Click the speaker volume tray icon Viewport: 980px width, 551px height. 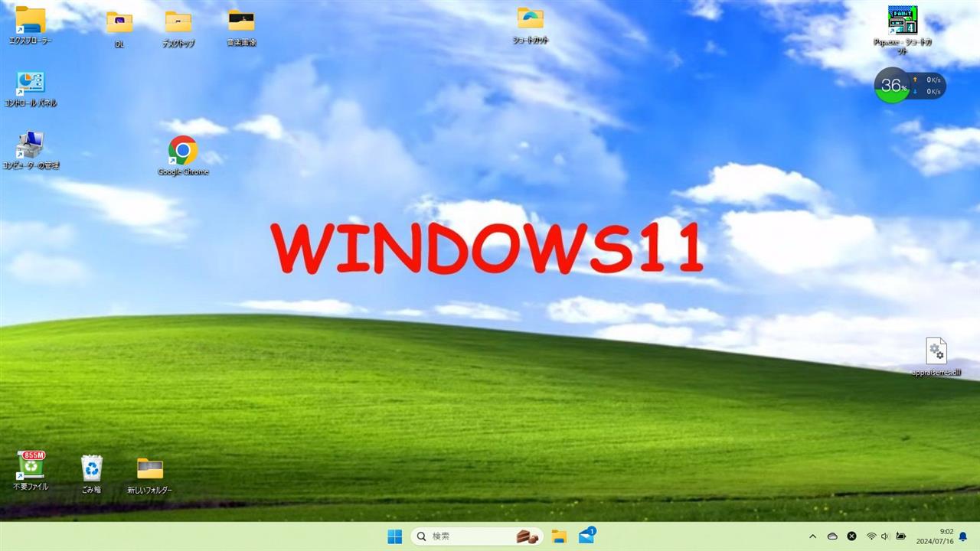tap(885, 536)
